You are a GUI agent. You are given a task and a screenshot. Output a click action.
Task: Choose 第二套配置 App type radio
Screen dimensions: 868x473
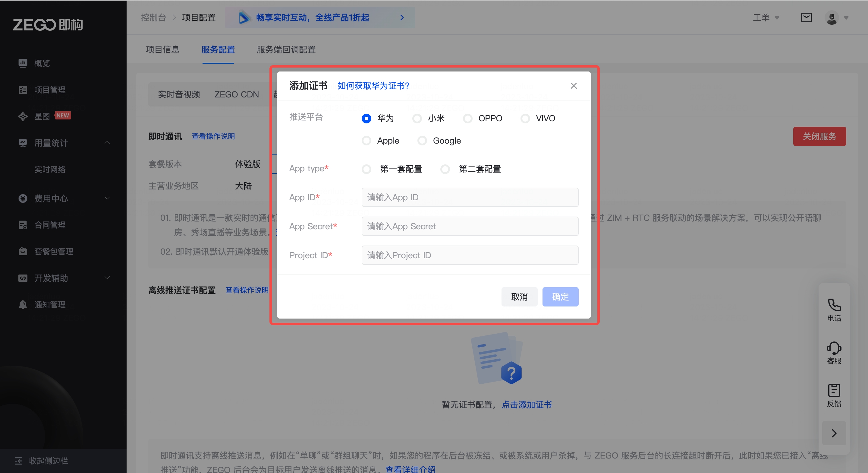[x=445, y=169]
